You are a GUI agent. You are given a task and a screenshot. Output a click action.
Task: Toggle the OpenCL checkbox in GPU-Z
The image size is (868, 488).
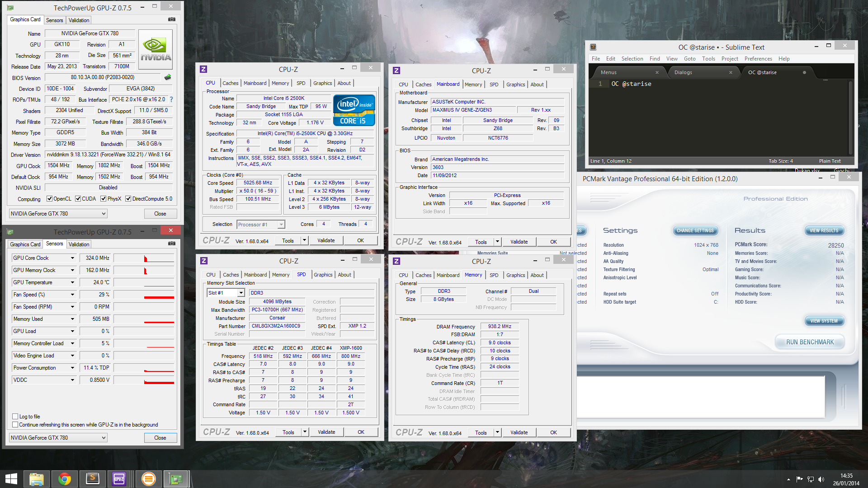[50, 199]
